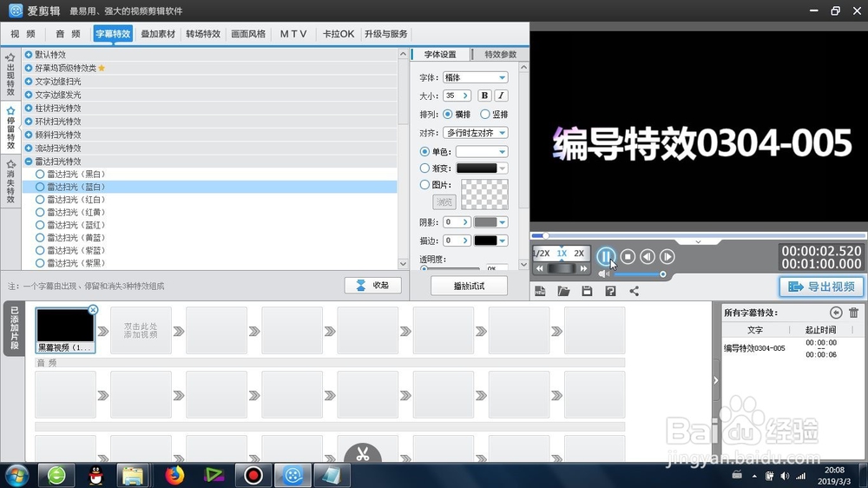Toggle italic I font button
Image resolution: width=868 pixels, height=488 pixels.
click(501, 96)
